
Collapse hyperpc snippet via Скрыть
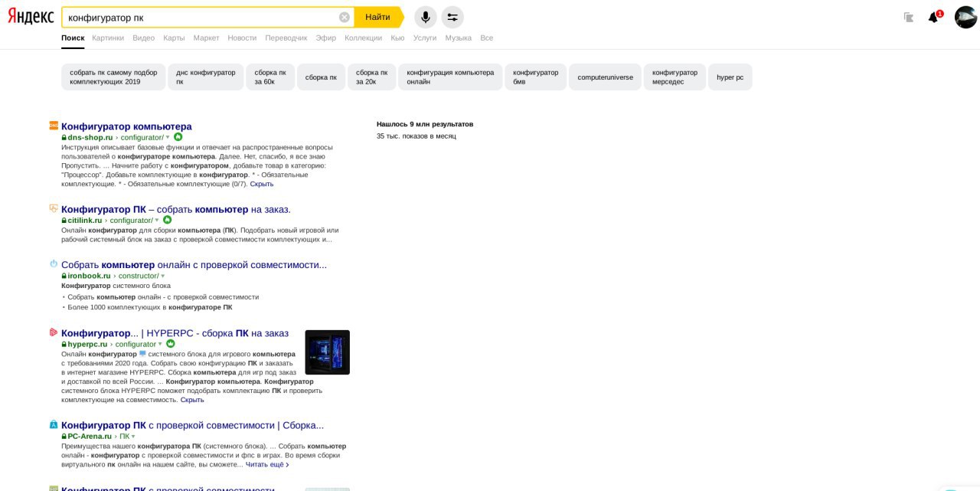[x=192, y=400]
